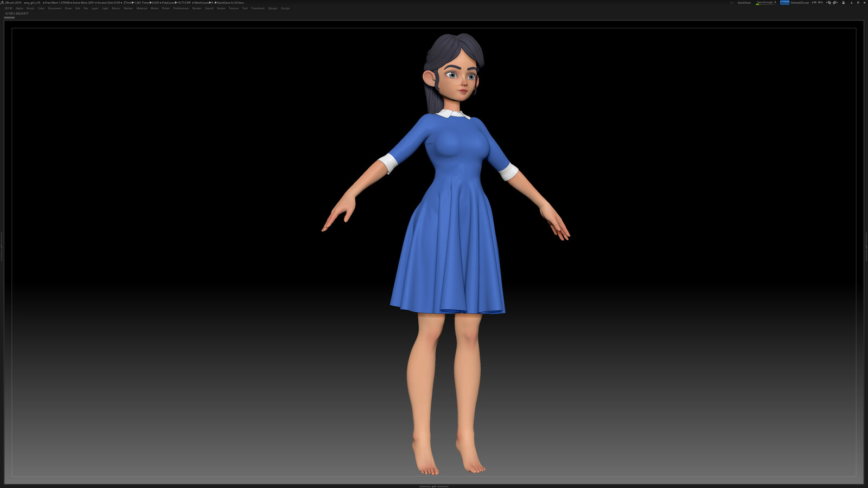This screenshot has height=488, width=868.
Task: Toggle the Menus button
Action: [785, 3]
